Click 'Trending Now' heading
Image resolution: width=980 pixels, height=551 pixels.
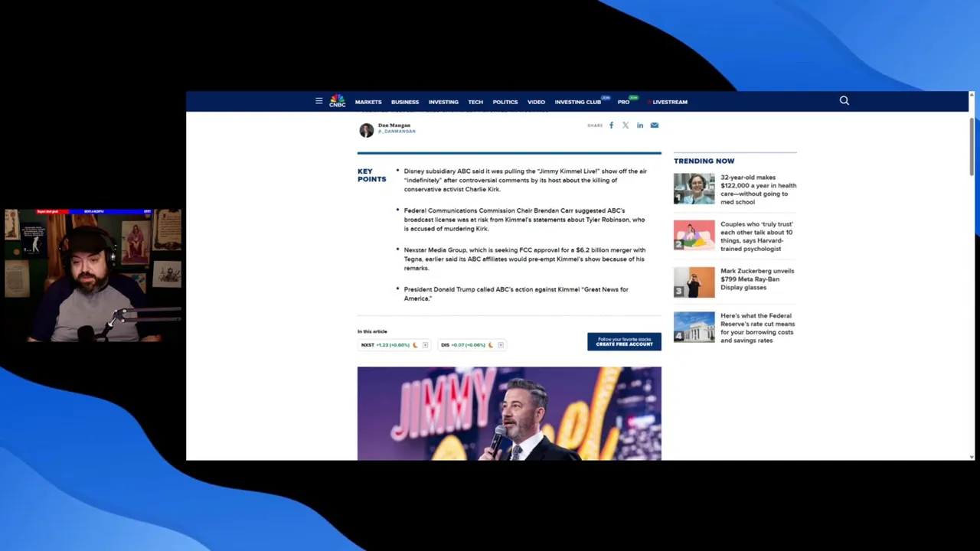704,161
